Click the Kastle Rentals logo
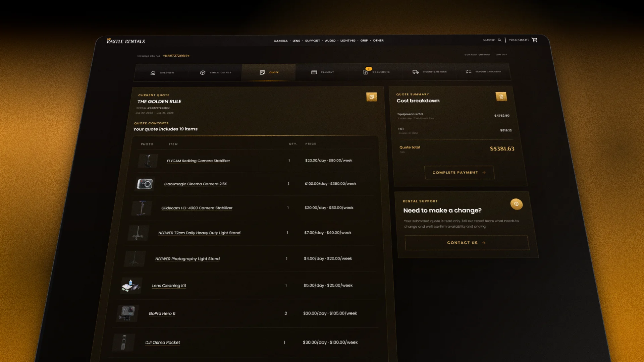This screenshot has height=362, width=644. [126, 41]
